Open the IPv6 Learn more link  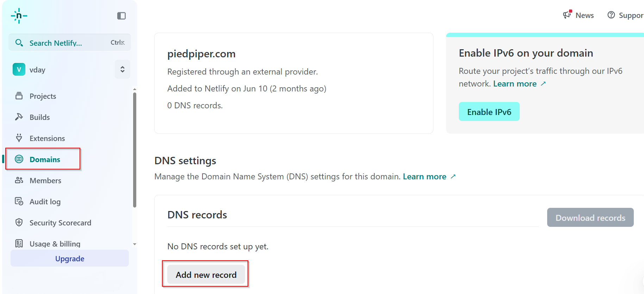point(515,84)
